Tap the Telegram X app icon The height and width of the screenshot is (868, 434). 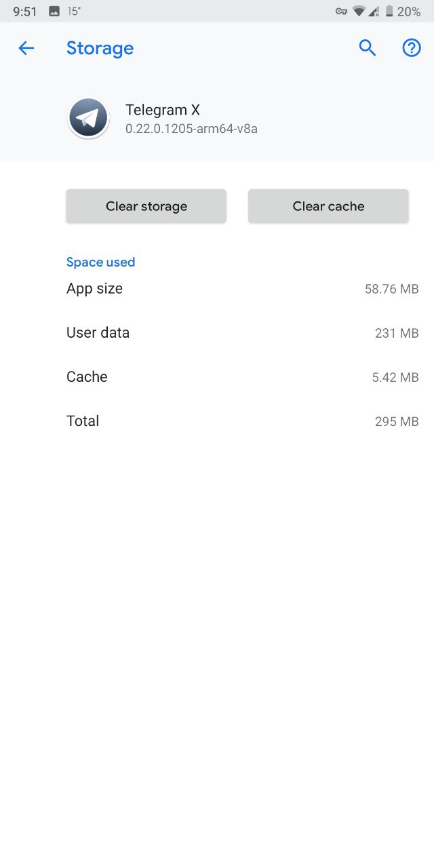pyautogui.click(x=89, y=118)
